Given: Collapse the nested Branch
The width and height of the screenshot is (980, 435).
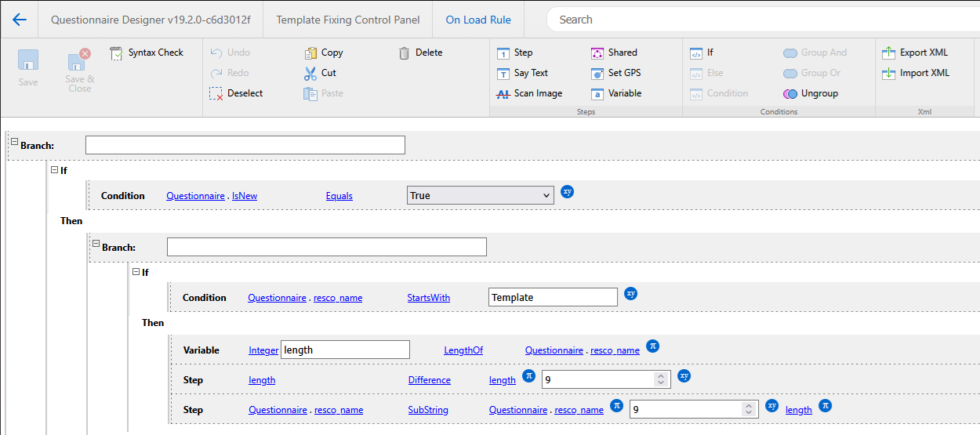Looking at the screenshot, I should click(96, 244).
